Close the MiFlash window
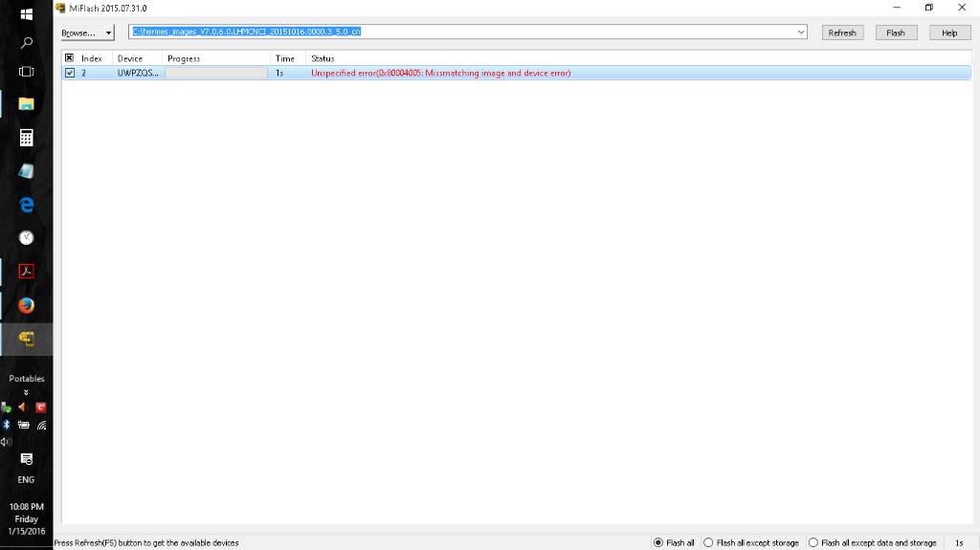The width and height of the screenshot is (980, 550). (x=962, y=8)
